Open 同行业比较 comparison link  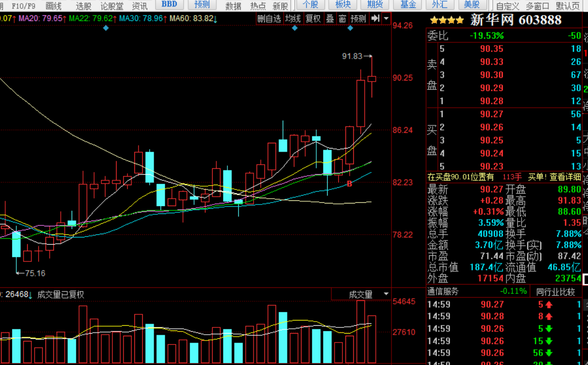click(556, 291)
